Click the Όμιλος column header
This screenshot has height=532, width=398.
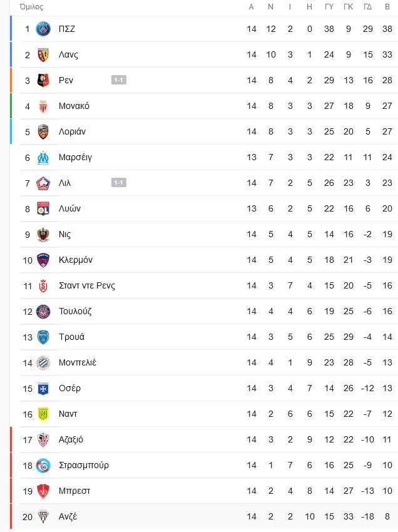(31, 7)
